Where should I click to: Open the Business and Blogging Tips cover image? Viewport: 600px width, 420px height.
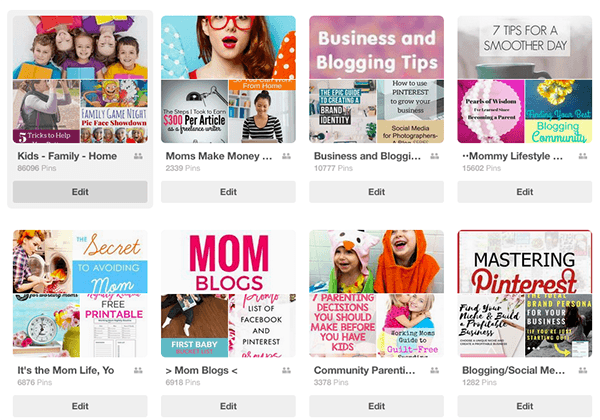(x=377, y=47)
